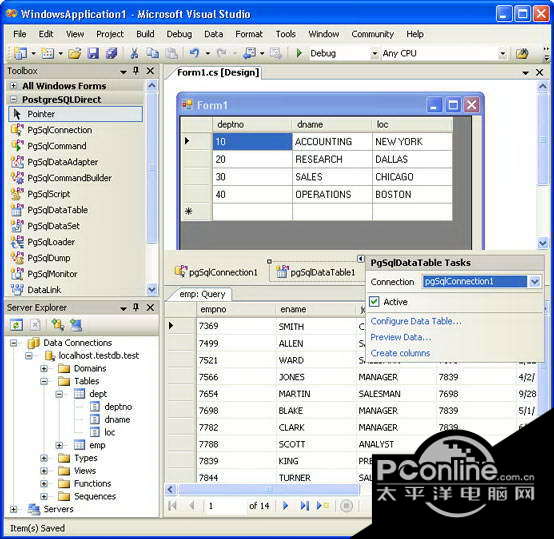Click the ACCOUNTING cell in Form1 grid
The height and width of the screenshot is (539, 554).
(332, 142)
